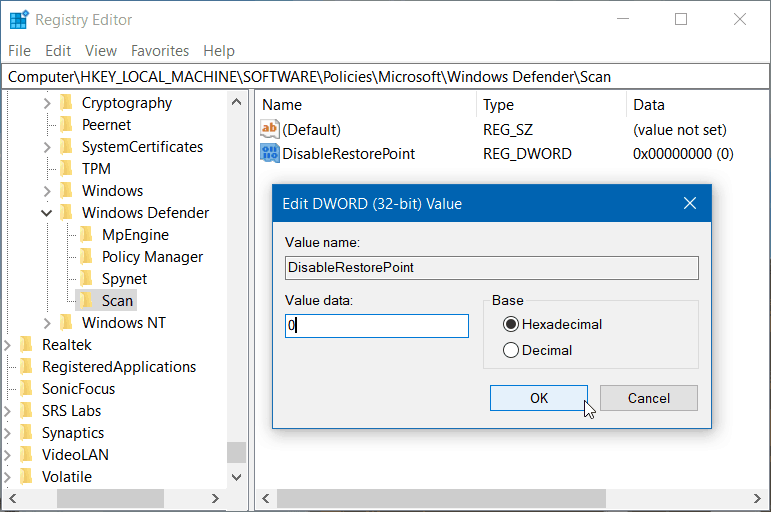
Task: Open the Help menu
Action: 219,51
